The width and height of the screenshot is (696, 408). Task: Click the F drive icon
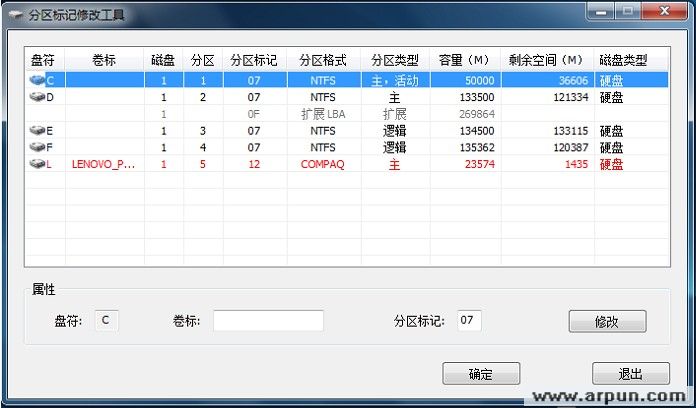coord(37,147)
